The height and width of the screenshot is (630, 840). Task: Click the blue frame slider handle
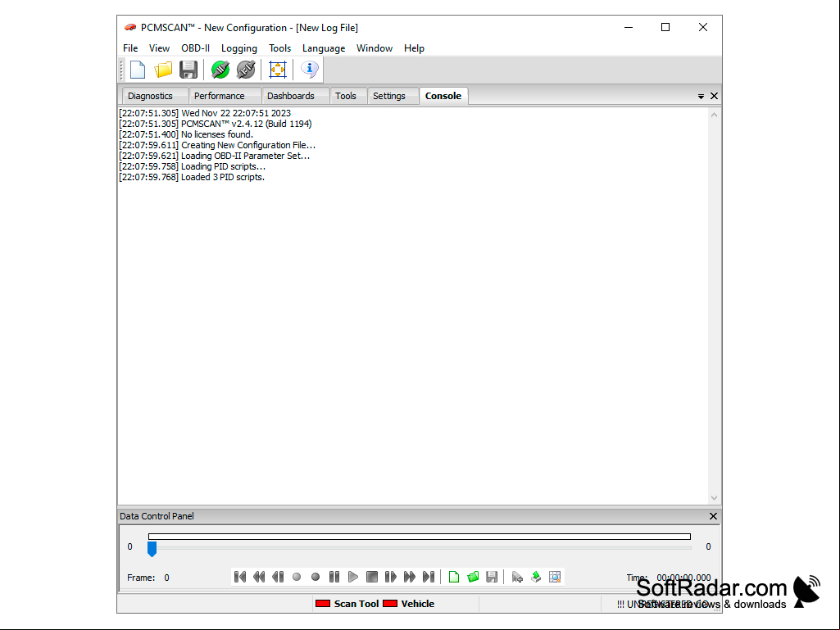point(152,549)
